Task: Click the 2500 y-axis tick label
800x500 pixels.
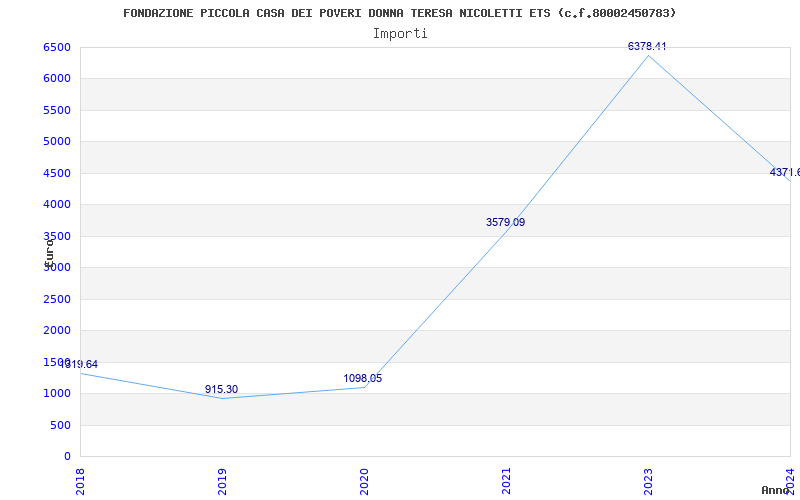Action: pos(57,299)
